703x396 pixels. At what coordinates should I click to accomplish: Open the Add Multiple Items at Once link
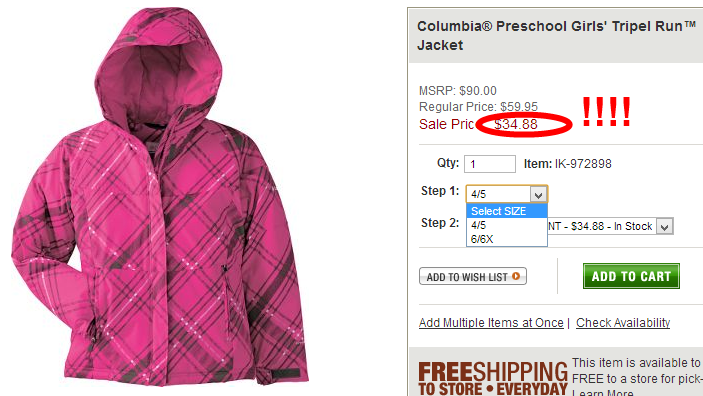[x=491, y=322]
